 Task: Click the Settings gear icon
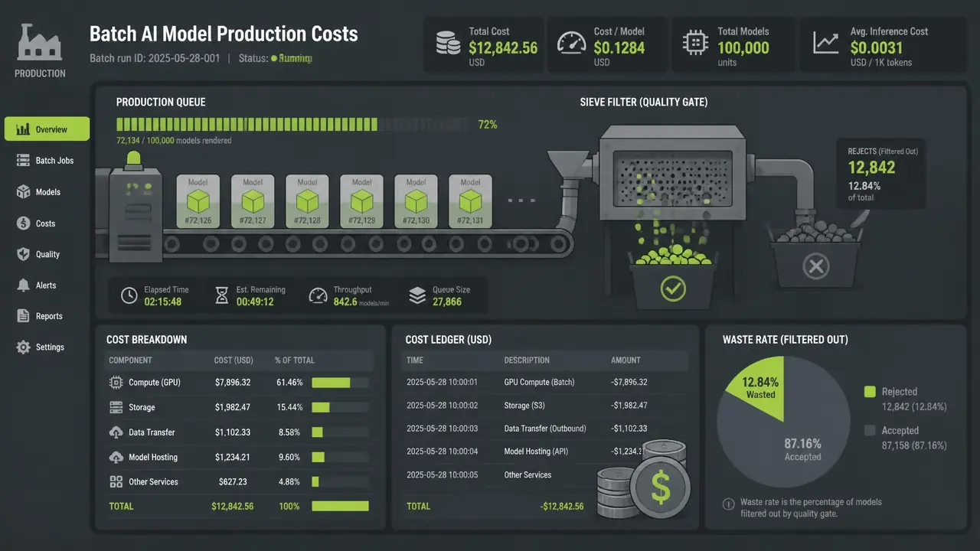coord(23,347)
